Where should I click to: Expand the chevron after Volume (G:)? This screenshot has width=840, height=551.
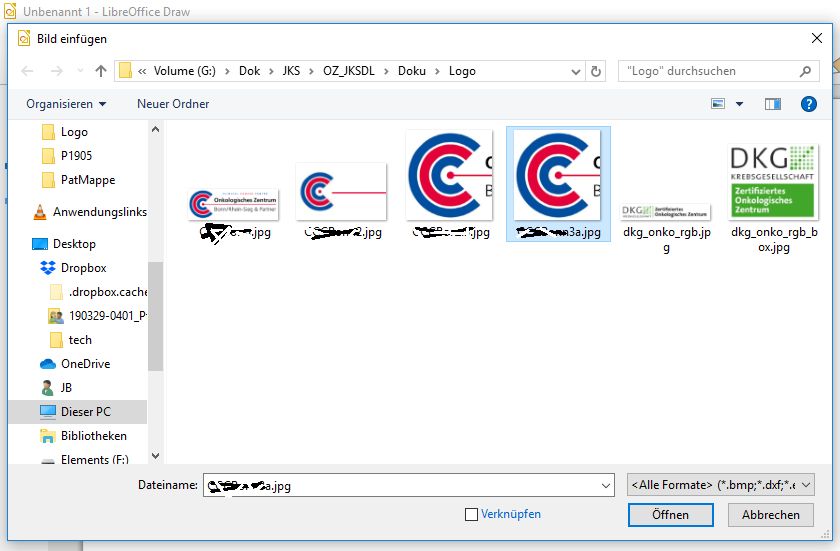point(227,71)
